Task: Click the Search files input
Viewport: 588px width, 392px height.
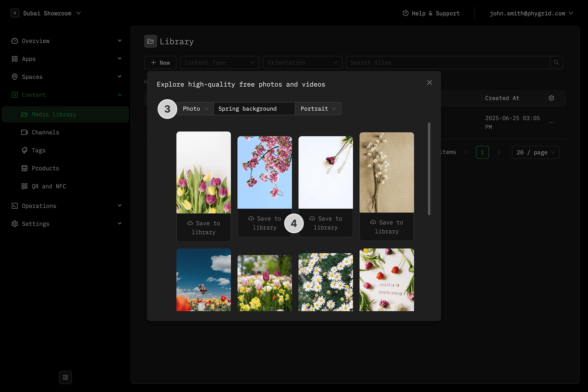Action: pyautogui.click(x=448, y=62)
